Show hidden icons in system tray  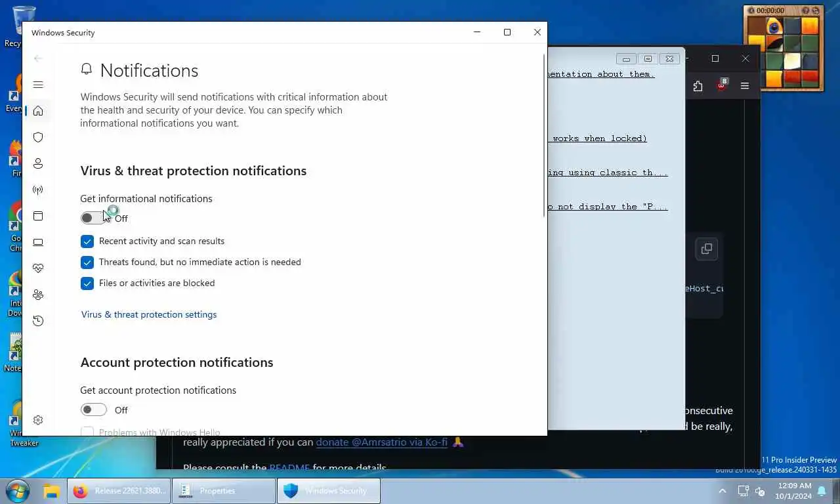tap(723, 491)
